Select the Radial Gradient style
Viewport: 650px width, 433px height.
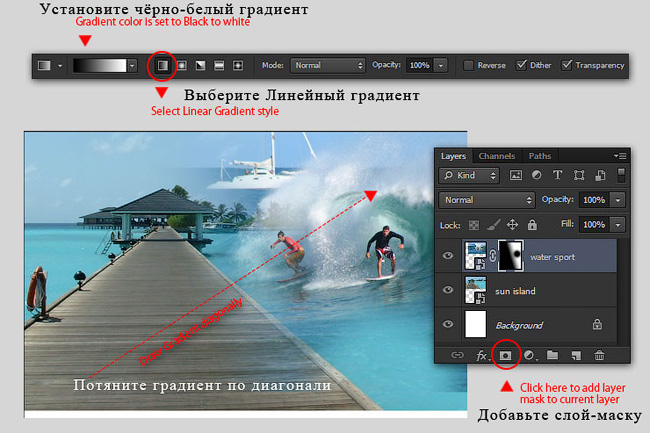click(182, 65)
